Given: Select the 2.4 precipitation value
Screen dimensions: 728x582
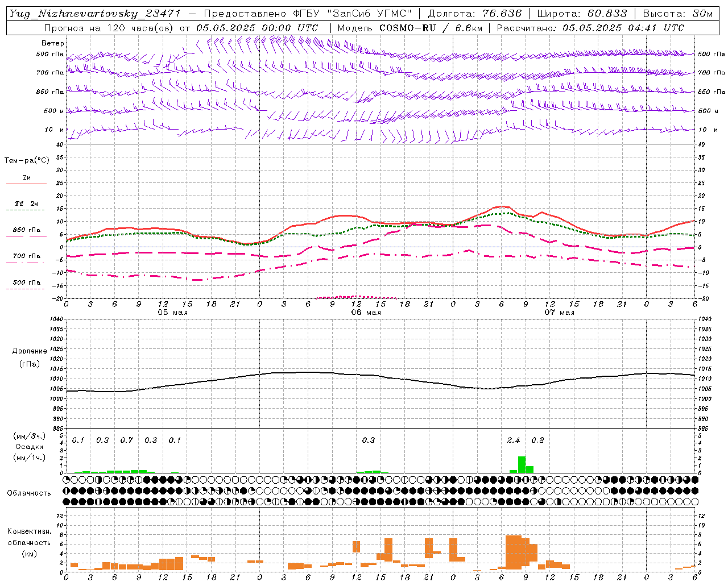Looking at the screenshot, I should click(513, 440).
